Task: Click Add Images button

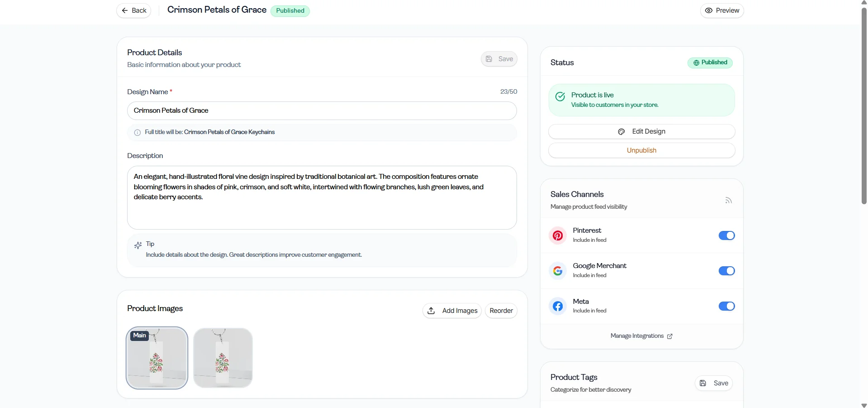Action: tap(452, 311)
